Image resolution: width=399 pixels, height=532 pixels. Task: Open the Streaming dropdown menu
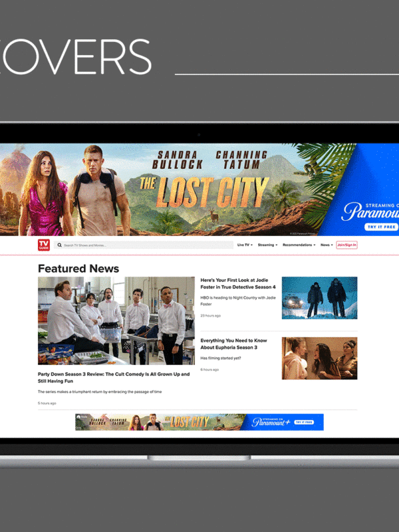click(x=267, y=245)
